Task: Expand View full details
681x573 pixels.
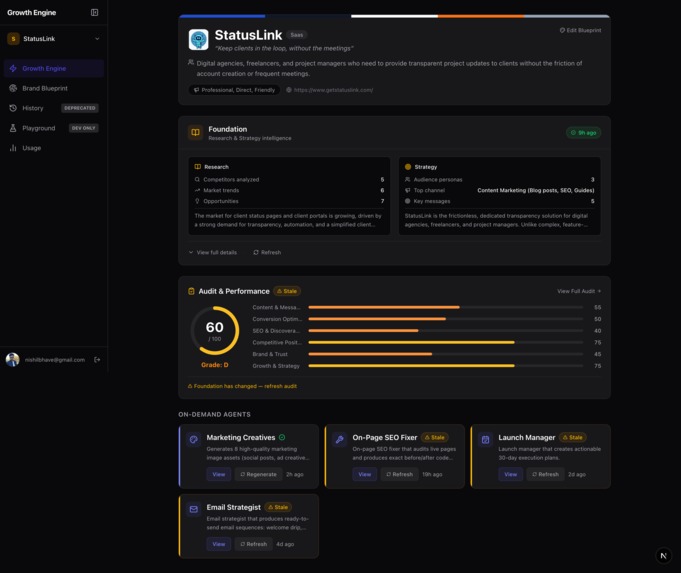Action: pos(213,252)
